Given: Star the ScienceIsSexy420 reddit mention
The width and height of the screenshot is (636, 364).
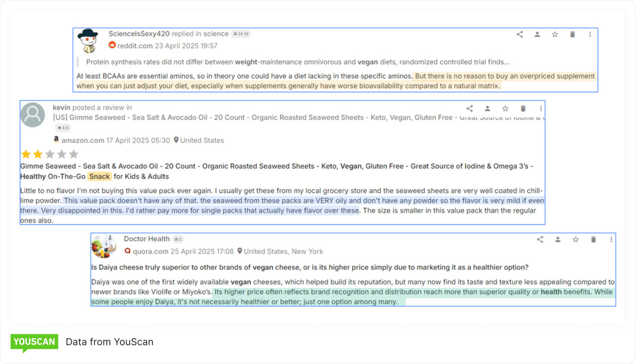Looking at the screenshot, I should click(555, 34).
